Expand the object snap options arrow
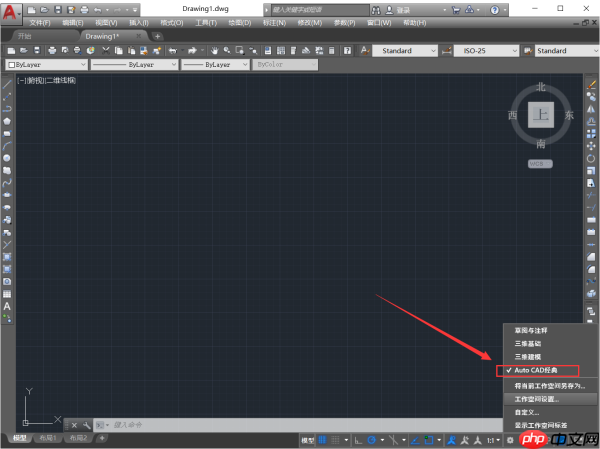Screen dimensions: 600x449 click(439, 440)
